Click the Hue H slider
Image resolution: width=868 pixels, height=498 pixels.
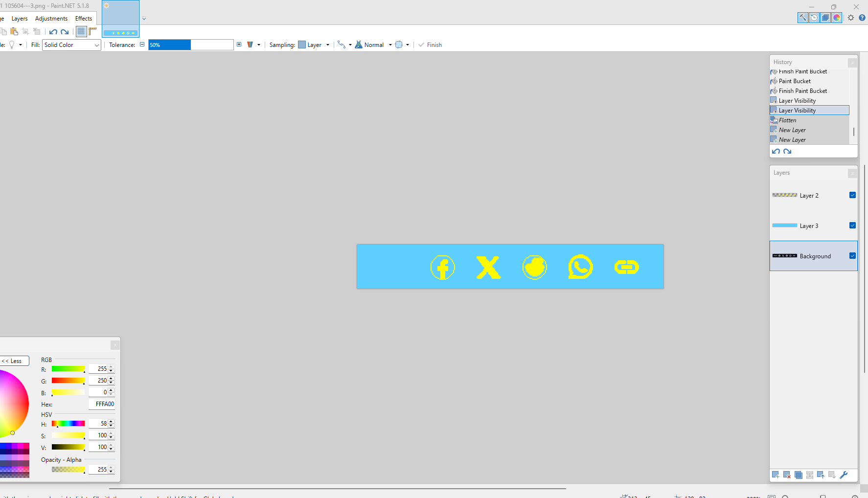[x=69, y=424]
